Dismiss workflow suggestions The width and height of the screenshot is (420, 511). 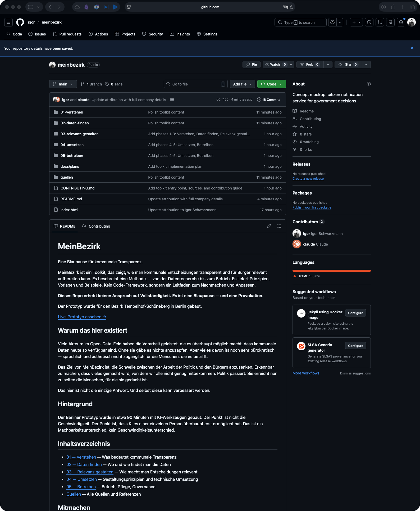[355, 373]
